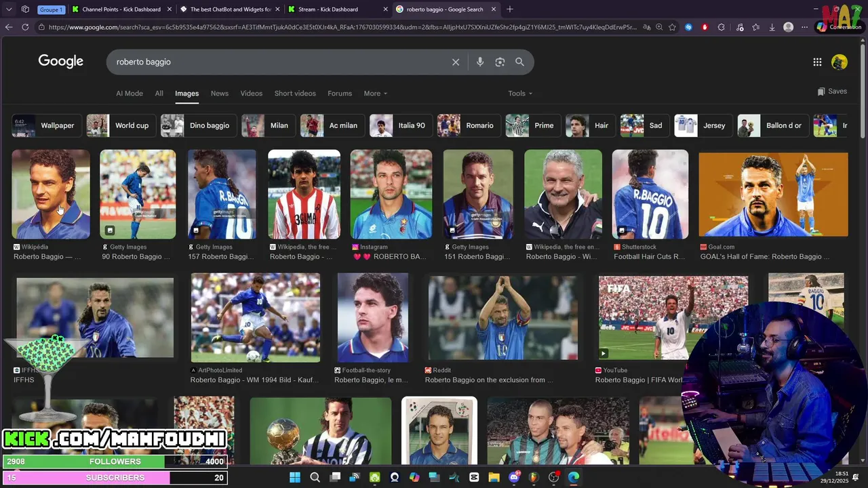The width and height of the screenshot is (868, 488).
Task: Go to Google homepage via logo
Action: click(x=60, y=62)
